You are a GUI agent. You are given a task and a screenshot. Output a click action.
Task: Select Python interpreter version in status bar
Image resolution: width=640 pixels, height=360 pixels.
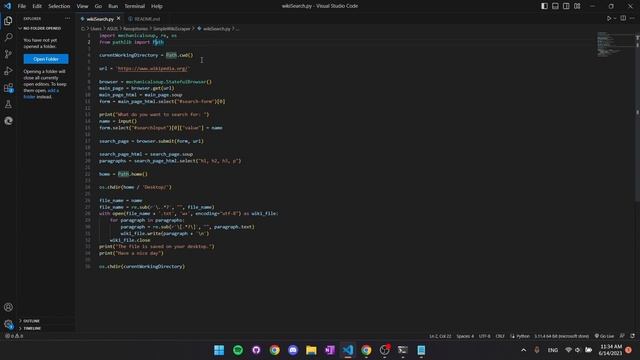(562, 336)
